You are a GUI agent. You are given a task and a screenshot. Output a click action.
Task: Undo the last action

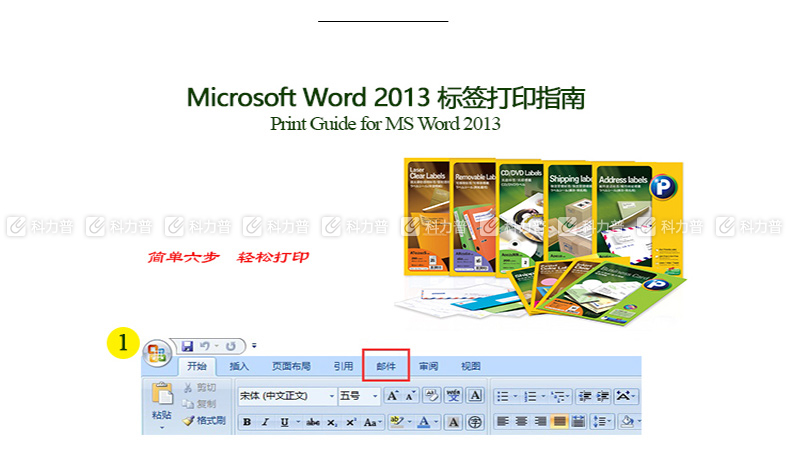[205, 346]
